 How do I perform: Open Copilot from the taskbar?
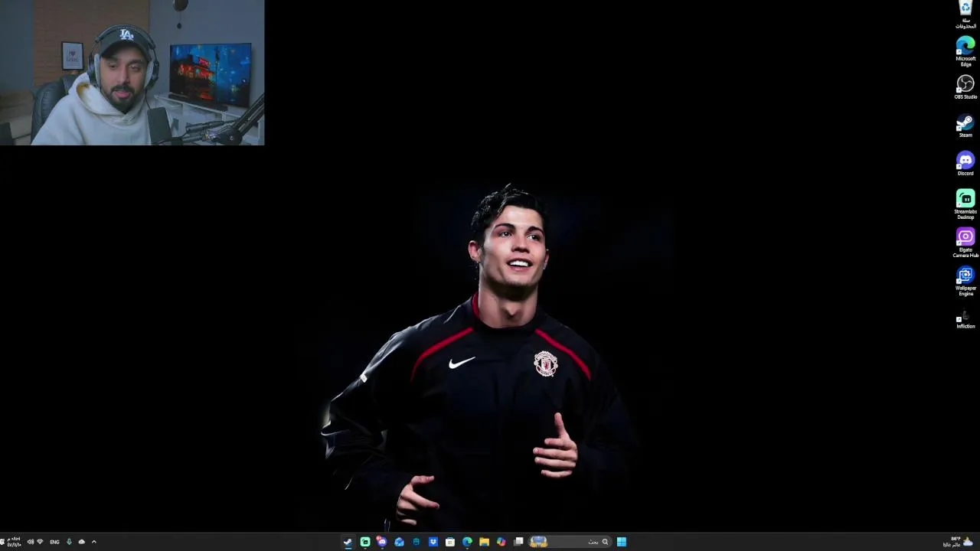click(x=501, y=542)
